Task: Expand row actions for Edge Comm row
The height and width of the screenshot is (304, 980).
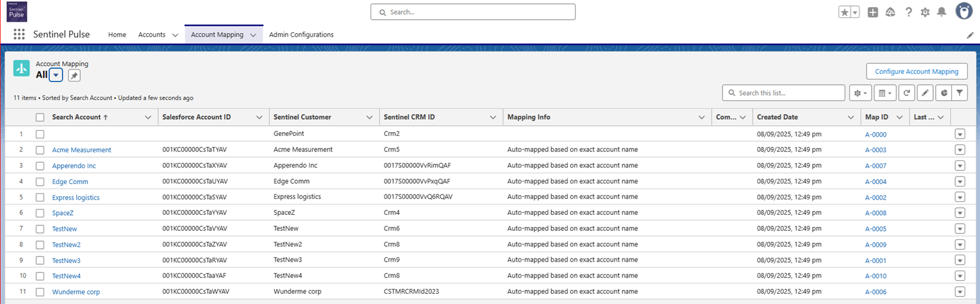Action: [959, 182]
